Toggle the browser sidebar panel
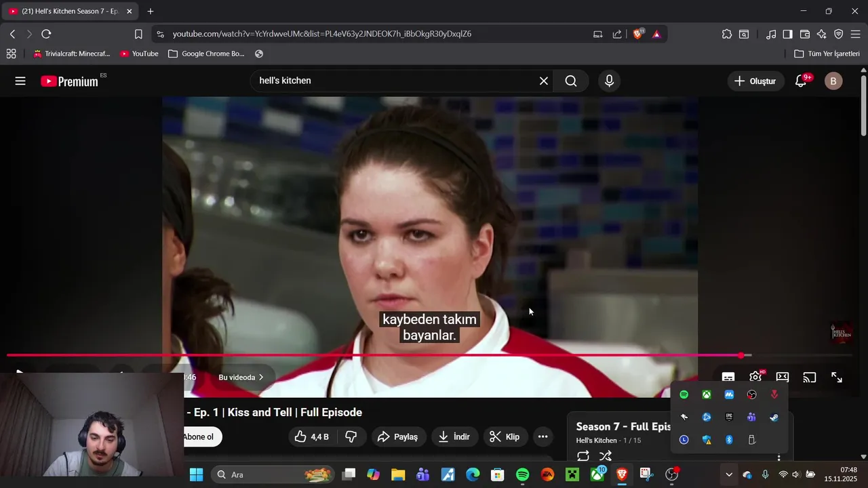Viewport: 868px width, 488px height. point(787,34)
